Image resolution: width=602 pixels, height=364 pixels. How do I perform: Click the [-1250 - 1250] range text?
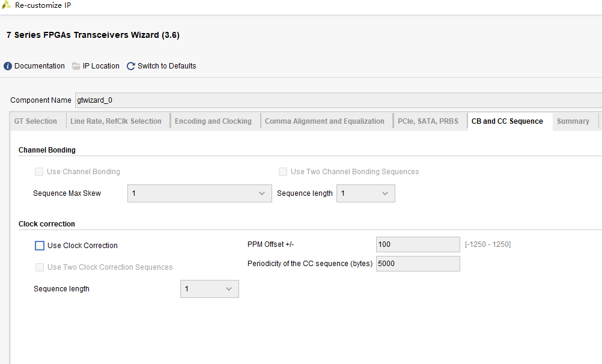(x=488, y=244)
